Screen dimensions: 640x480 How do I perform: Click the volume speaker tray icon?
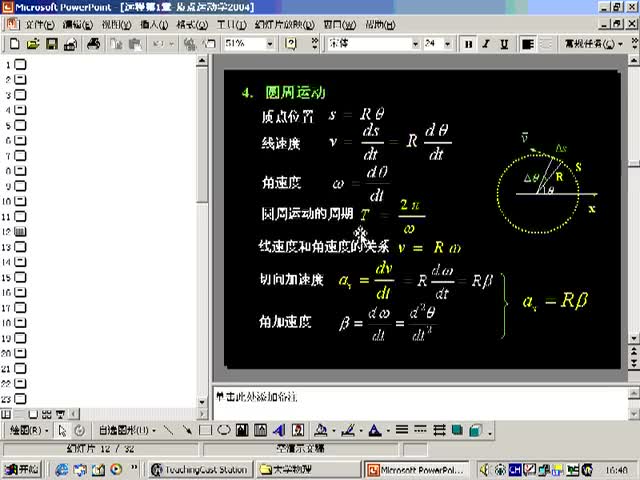point(484,470)
